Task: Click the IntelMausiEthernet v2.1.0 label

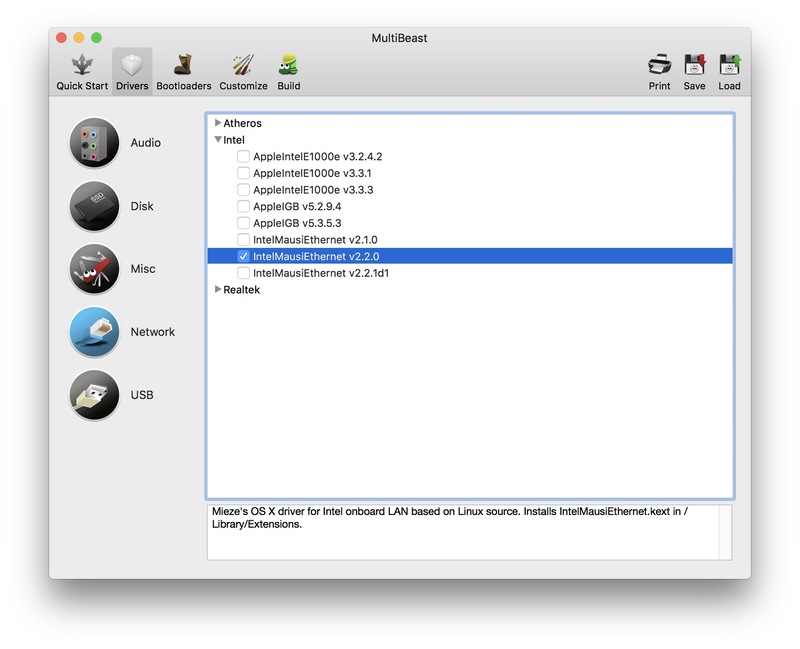Action: pyautogui.click(x=315, y=240)
